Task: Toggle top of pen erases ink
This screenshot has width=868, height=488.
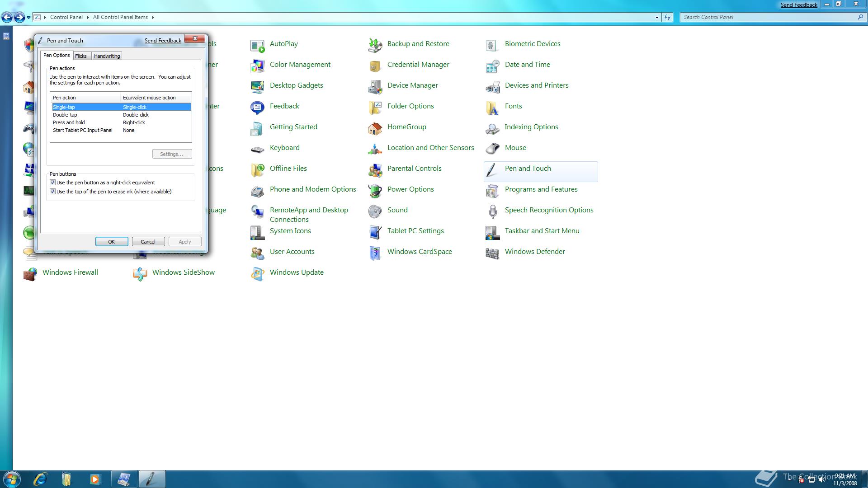Action: pyautogui.click(x=52, y=192)
